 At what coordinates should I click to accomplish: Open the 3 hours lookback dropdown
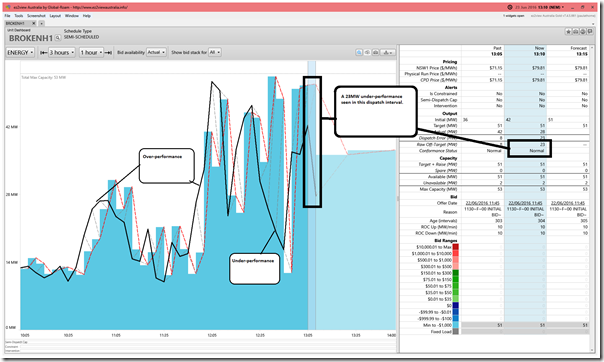[62, 52]
